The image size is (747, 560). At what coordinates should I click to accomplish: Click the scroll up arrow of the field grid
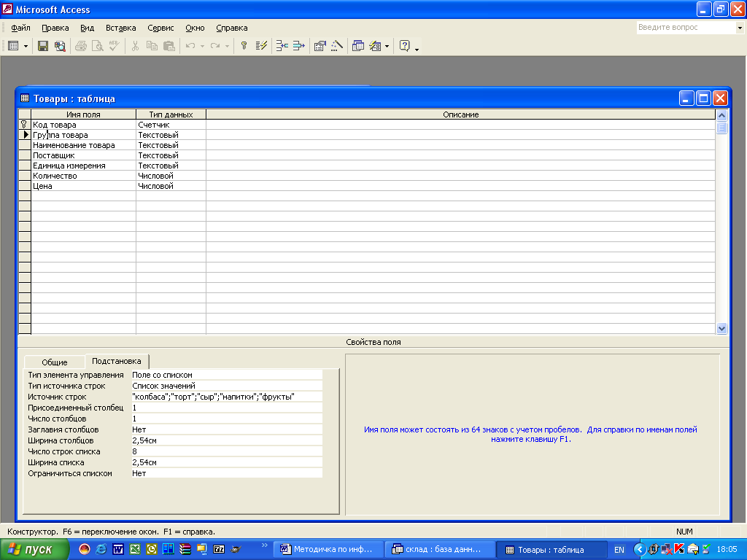tap(721, 114)
